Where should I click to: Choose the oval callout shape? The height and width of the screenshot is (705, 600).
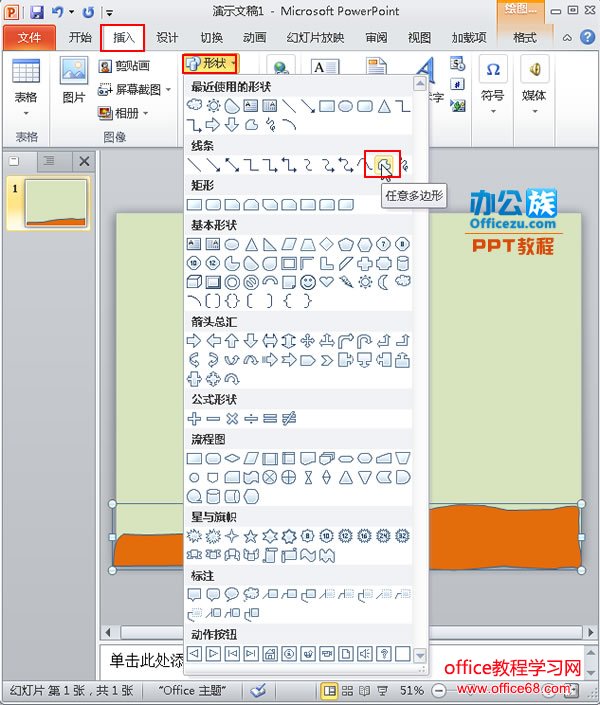click(232, 594)
